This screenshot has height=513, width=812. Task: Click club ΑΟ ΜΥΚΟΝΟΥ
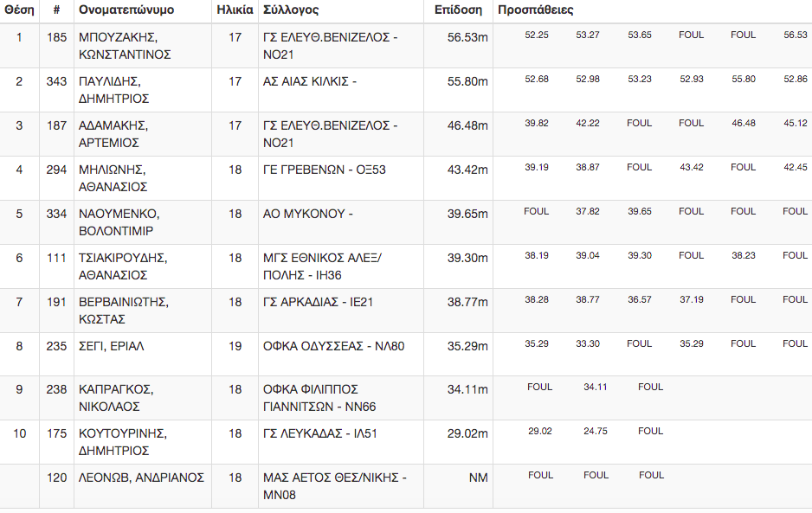tap(307, 214)
